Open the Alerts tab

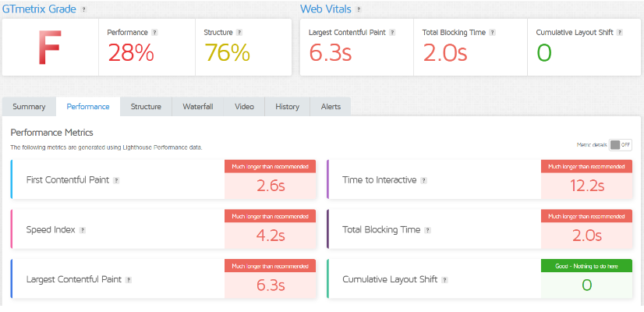pyautogui.click(x=331, y=107)
